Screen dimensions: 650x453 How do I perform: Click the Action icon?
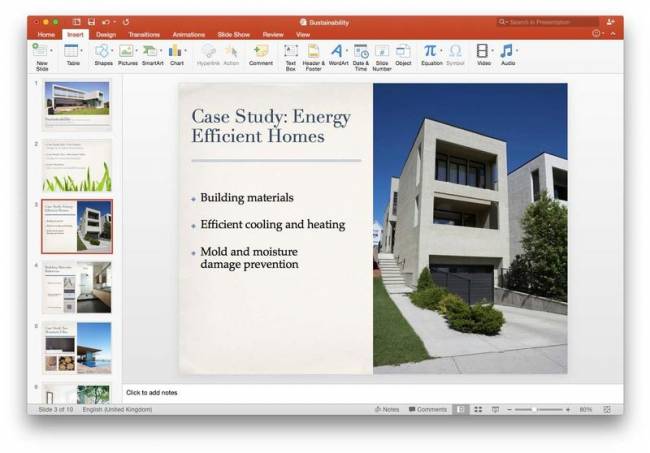(231, 51)
